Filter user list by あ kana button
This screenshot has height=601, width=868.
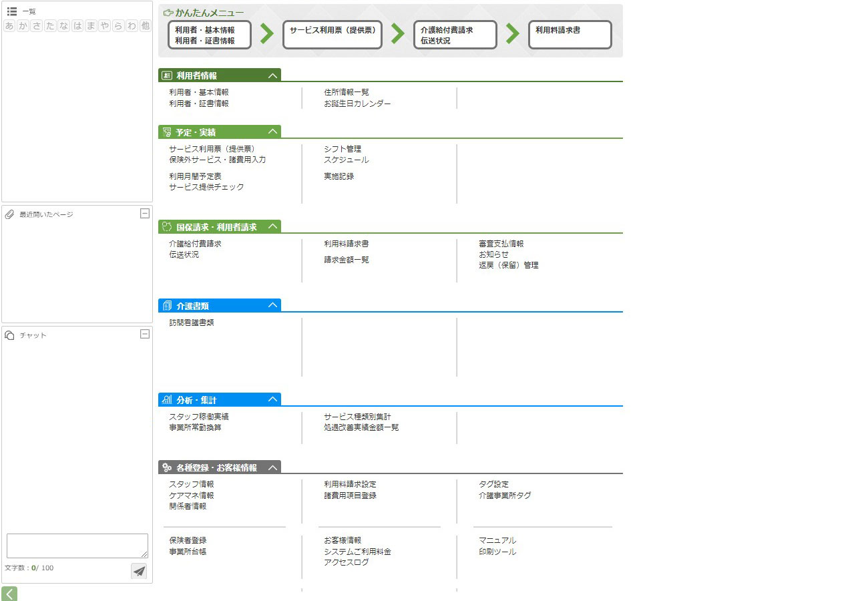click(9, 26)
